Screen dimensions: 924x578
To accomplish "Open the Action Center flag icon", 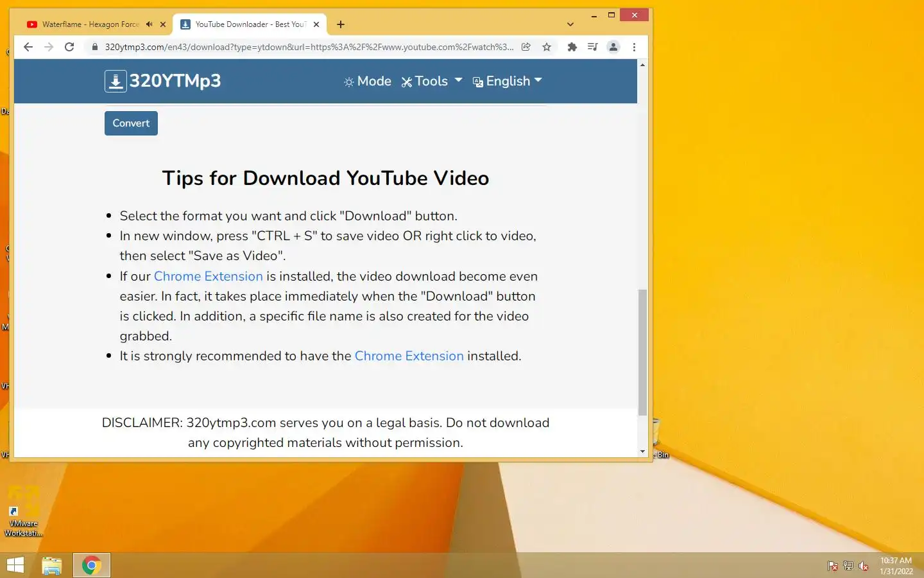I will tap(833, 566).
